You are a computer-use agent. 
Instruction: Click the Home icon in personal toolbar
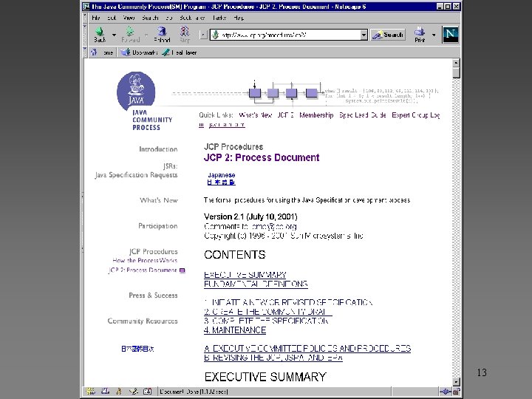pyautogui.click(x=94, y=52)
